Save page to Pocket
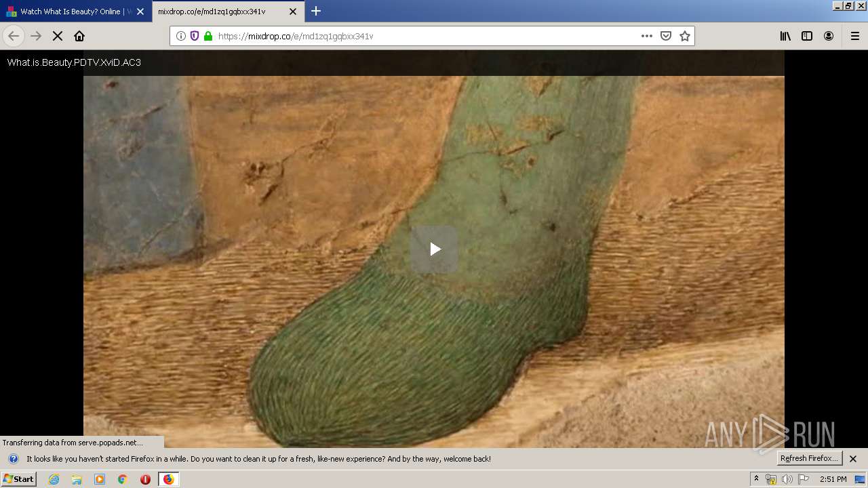The height and width of the screenshot is (488, 868). [x=666, y=36]
